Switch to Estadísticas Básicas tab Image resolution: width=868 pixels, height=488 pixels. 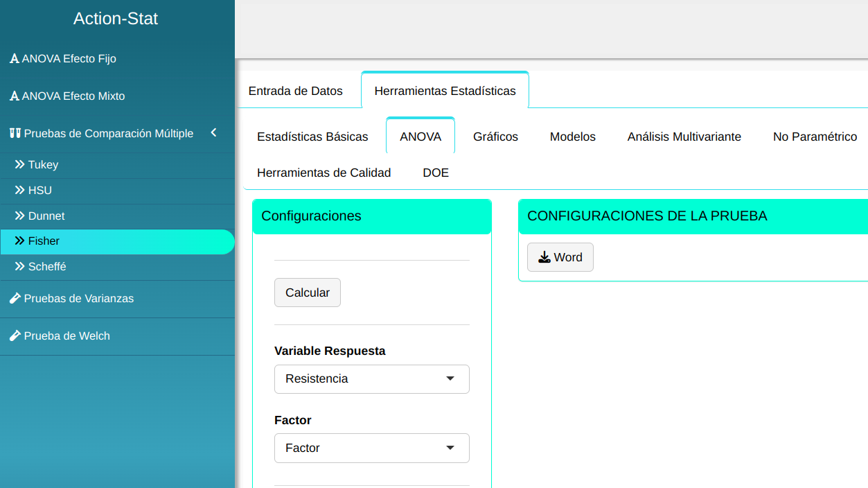tap(312, 137)
